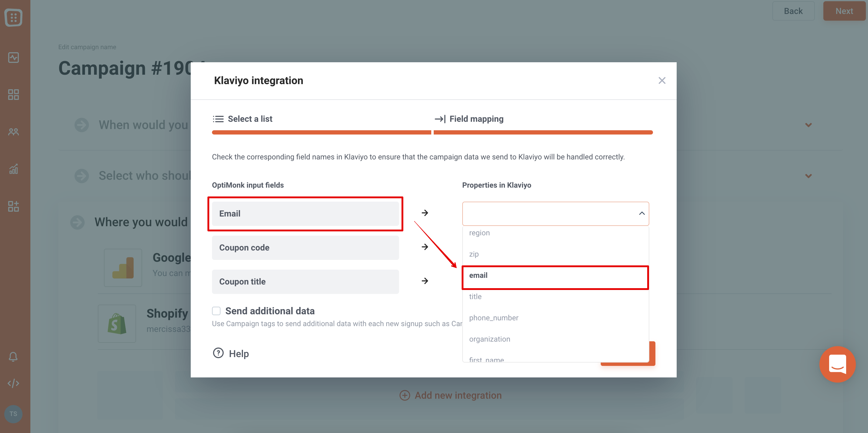Screen dimensions: 868x433
Task: Click the embed code icon in sidebar
Action: click(13, 383)
